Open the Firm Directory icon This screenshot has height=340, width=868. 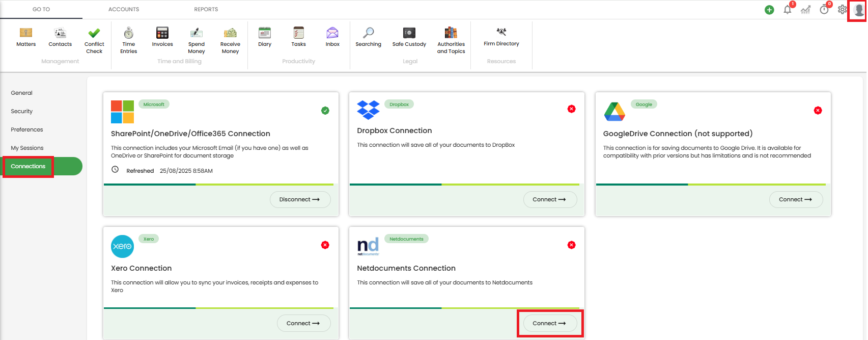click(501, 32)
